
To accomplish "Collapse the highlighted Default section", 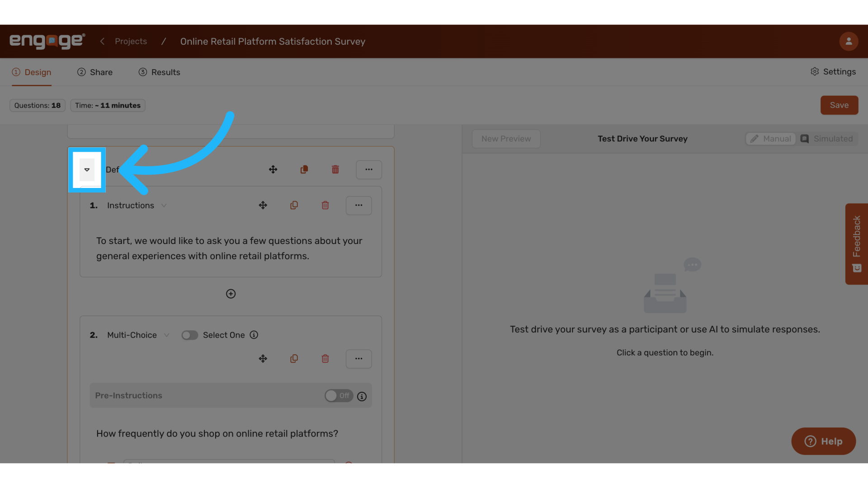I will coord(87,169).
